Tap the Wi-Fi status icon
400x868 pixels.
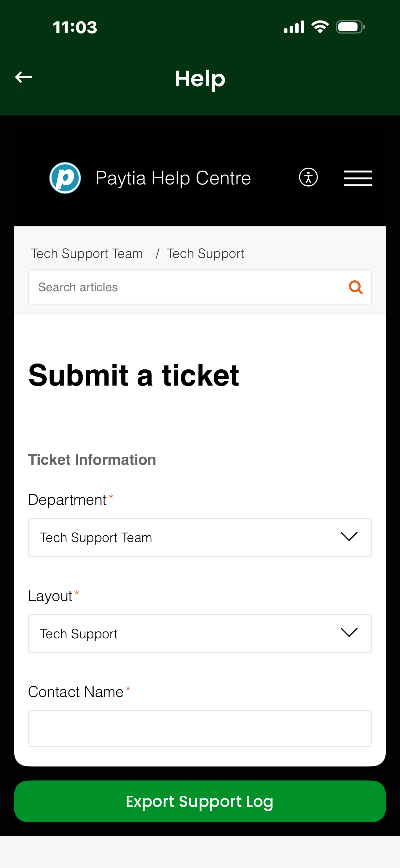point(320,27)
